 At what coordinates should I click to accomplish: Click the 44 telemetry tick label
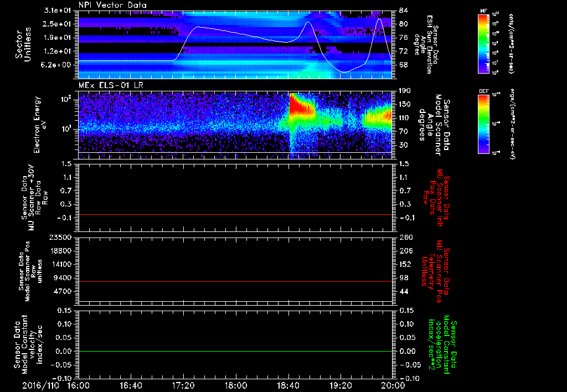pyautogui.click(x=404, y=291)
